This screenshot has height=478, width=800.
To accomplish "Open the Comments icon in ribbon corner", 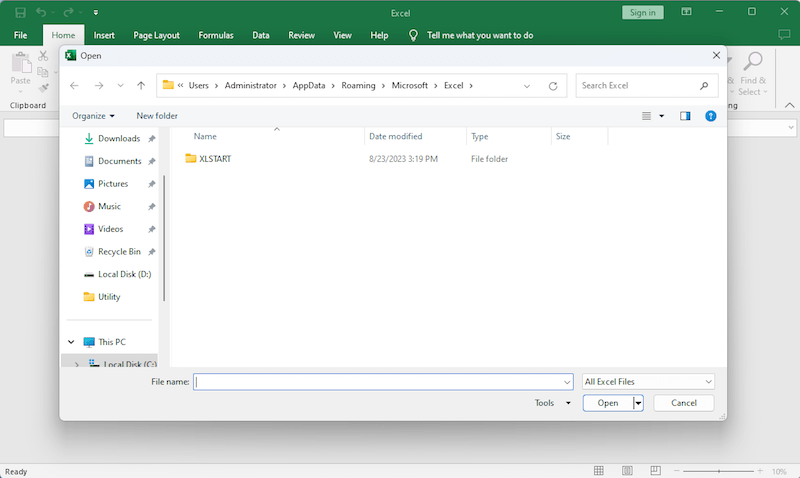I will coord(784,35).
